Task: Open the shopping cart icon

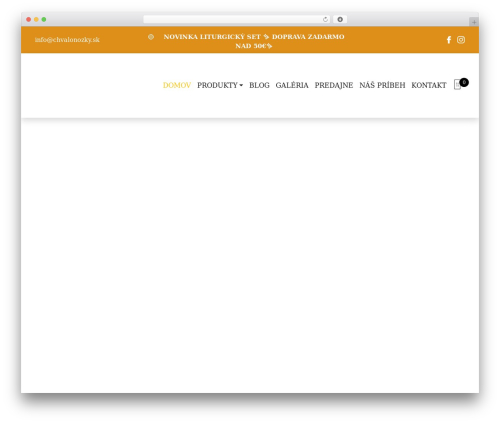Action: [457, 85]
